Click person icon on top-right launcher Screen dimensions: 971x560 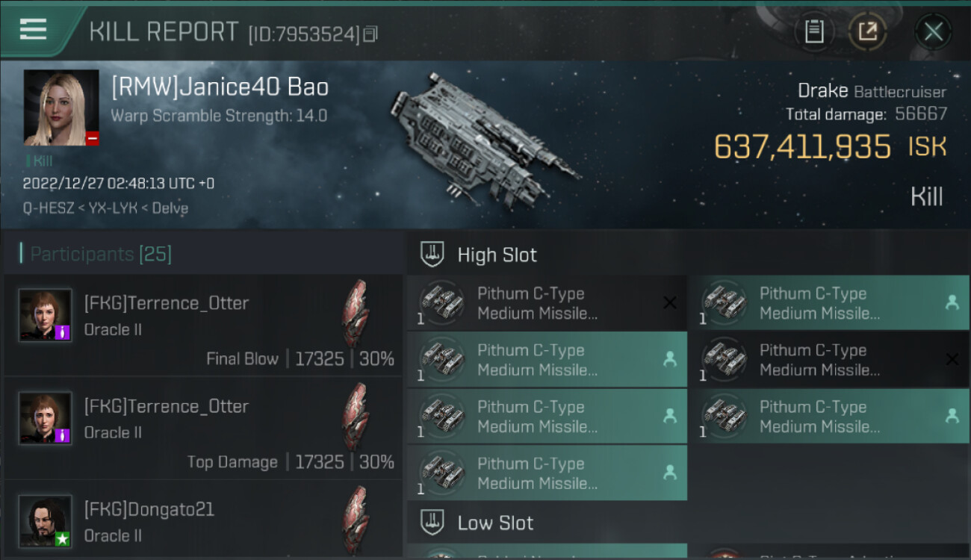(x=952, y=302)
